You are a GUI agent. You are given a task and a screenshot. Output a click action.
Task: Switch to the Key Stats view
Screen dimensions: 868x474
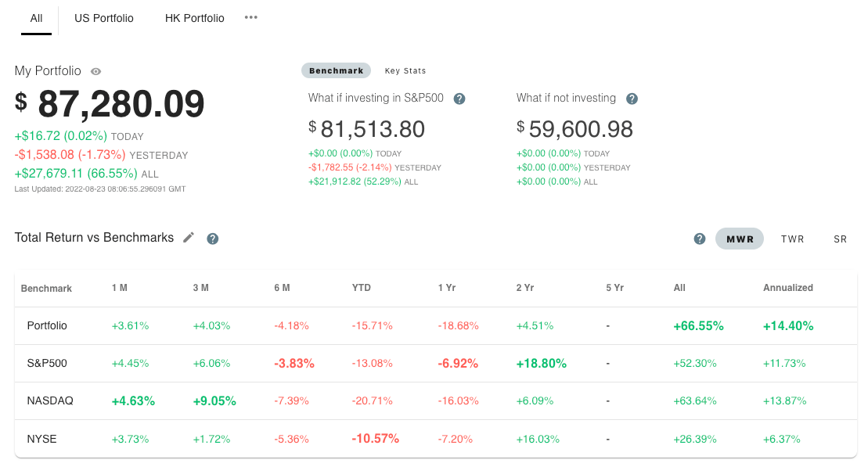pyautogui.click(x=405, y=70)
